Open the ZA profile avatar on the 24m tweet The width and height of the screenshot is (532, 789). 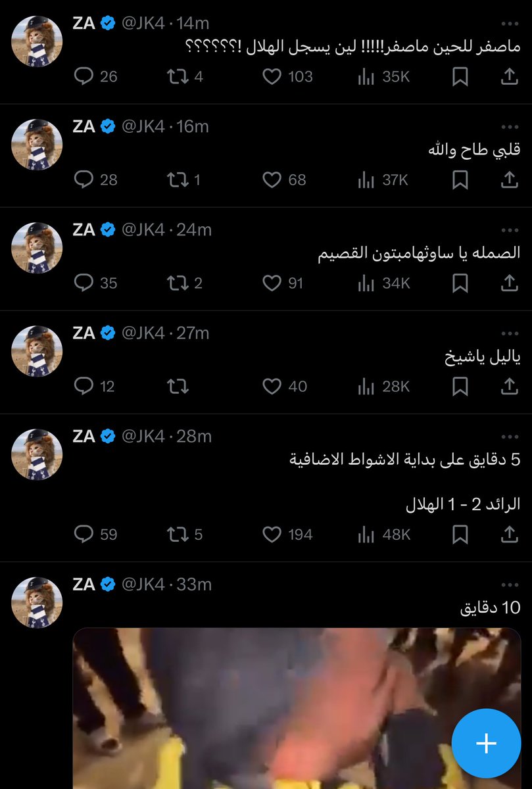click(x=37, y=247)
